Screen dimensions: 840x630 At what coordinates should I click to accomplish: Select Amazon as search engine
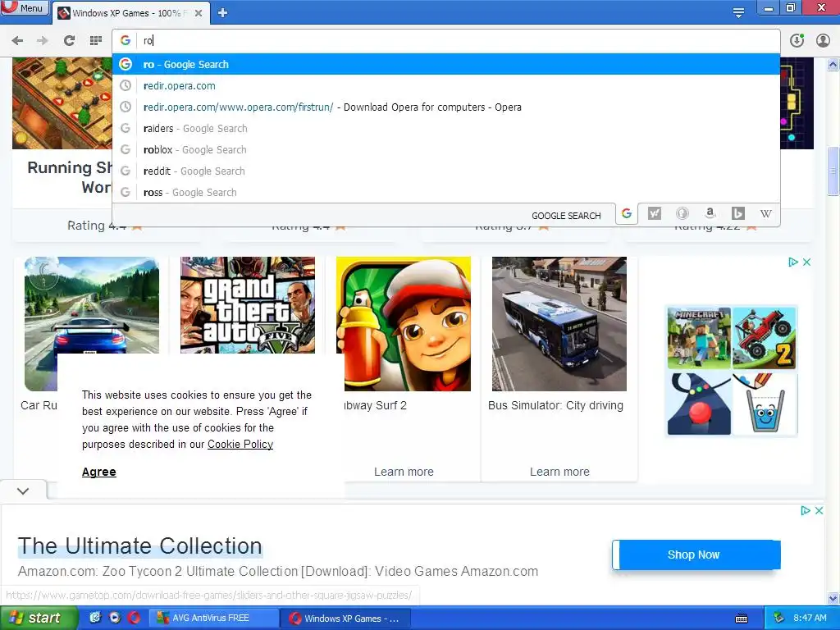(x=710, y=213)
